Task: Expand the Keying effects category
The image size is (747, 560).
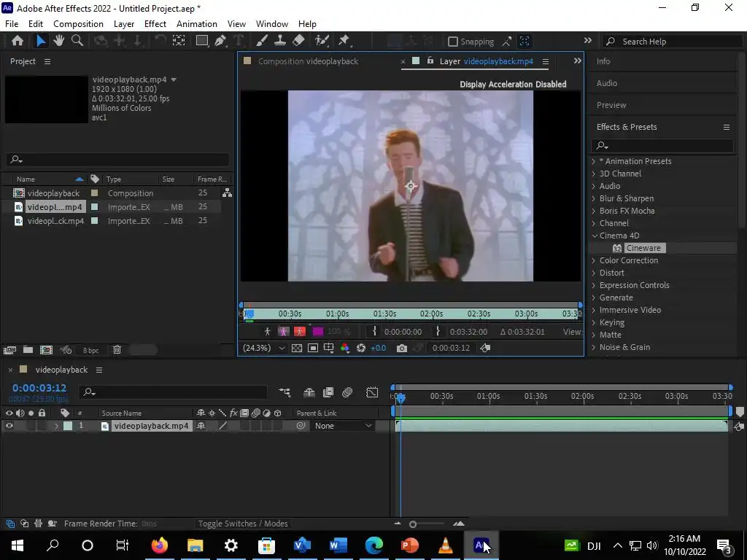Action: [x=594, y=322]
